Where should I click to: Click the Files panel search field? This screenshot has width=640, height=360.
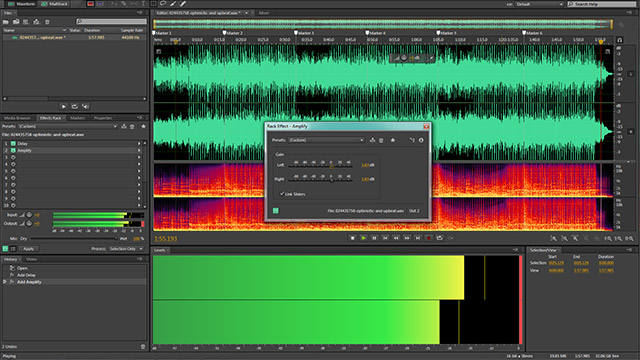pos(111,21)
